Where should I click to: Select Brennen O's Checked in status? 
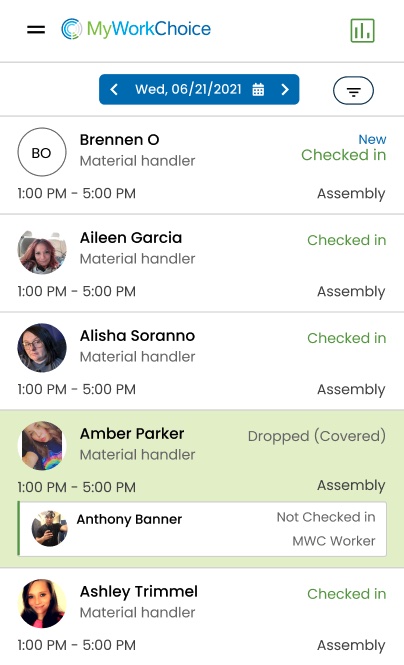click(x=344, y=155)
